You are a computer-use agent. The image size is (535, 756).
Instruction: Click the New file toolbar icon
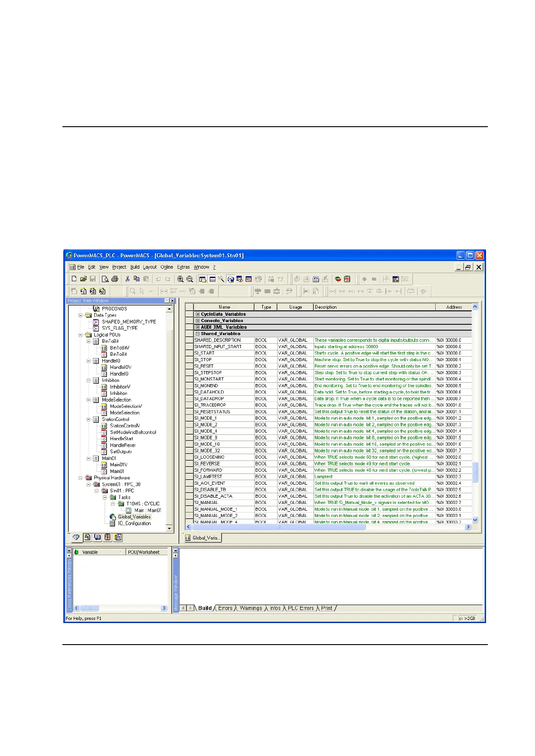click(74, 279)
